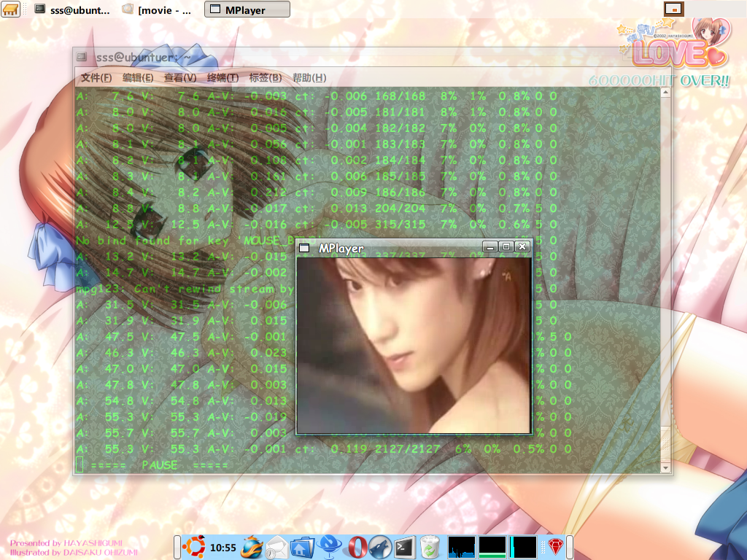This screenshot has height=560, width=747.
Task: Click the second system monitor graph with green bar
Action: click(492, 547)
